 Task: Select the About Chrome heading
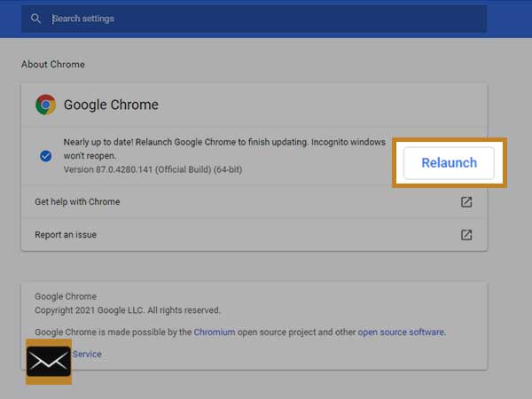pyautogui.click(x=53, y=65)
